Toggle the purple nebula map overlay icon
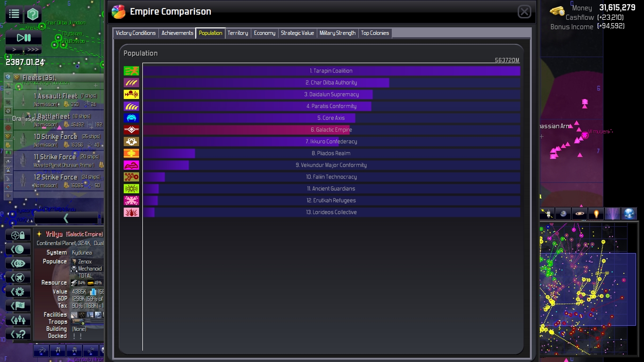The height and width of the screenshot is (362, 644). click(612, 214)
